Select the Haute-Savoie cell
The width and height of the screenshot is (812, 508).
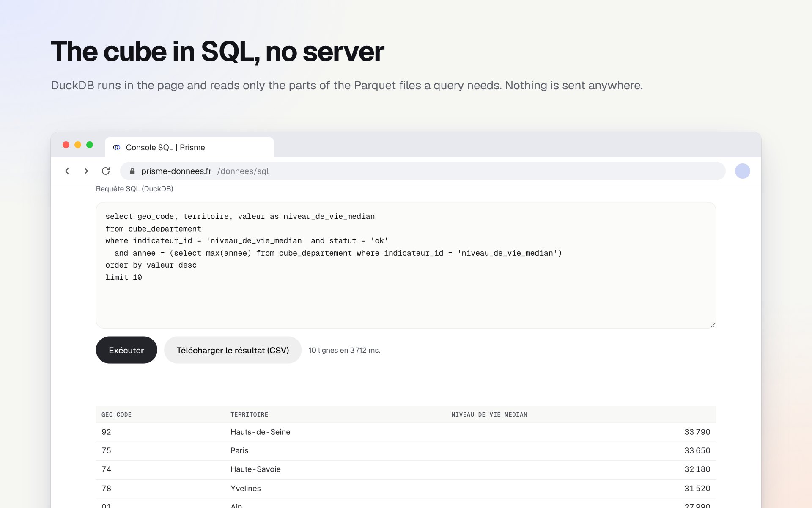pyautogui.click(x=255, y=469)
